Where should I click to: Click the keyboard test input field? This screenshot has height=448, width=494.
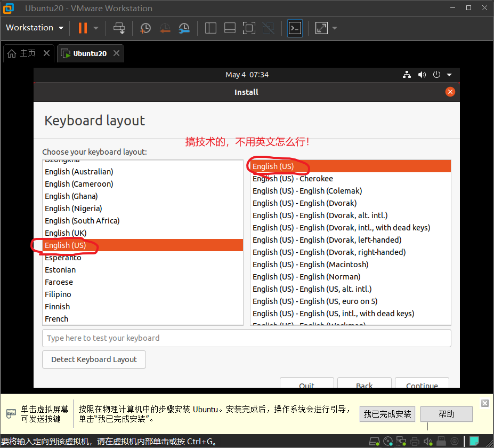click(x=247, y=338)
